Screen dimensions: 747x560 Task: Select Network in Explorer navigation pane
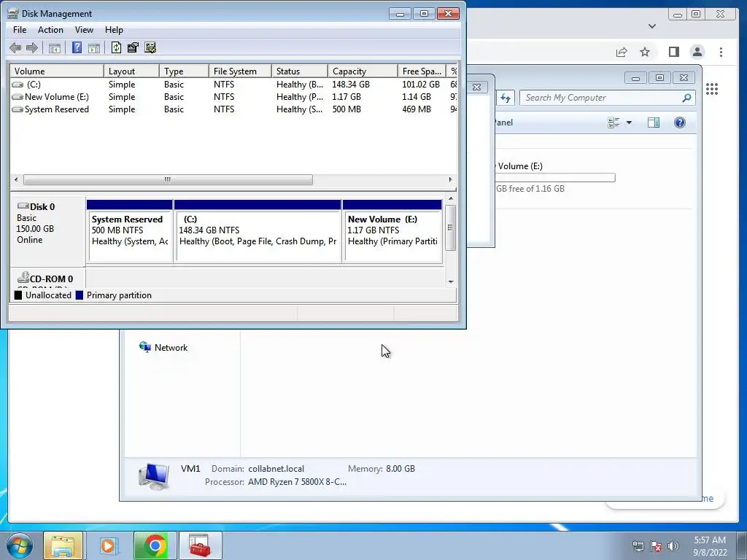163,348
